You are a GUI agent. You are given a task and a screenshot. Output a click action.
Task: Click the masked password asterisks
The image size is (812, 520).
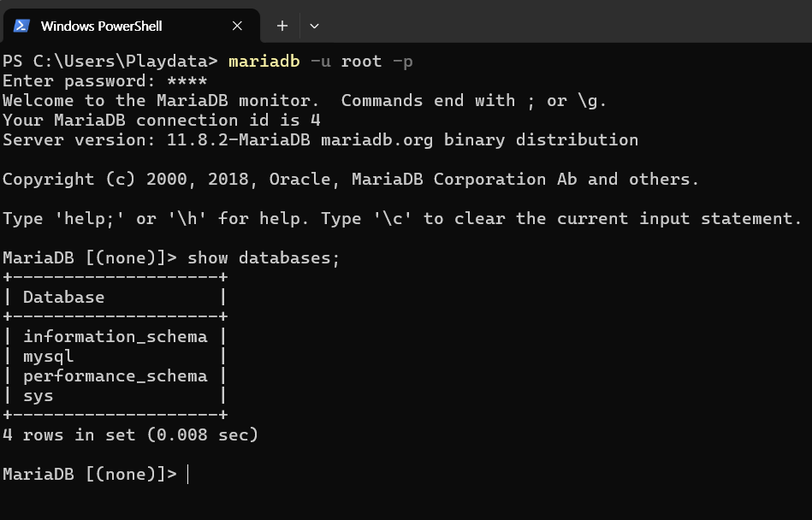(187, 80)
